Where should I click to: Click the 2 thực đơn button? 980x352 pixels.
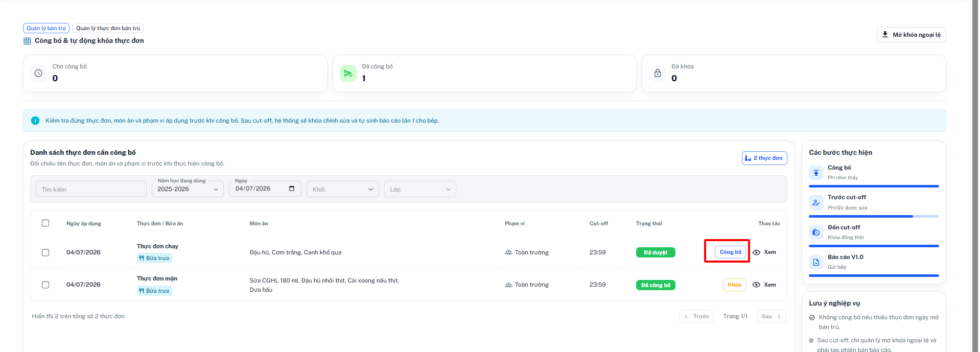pos(764,158)
